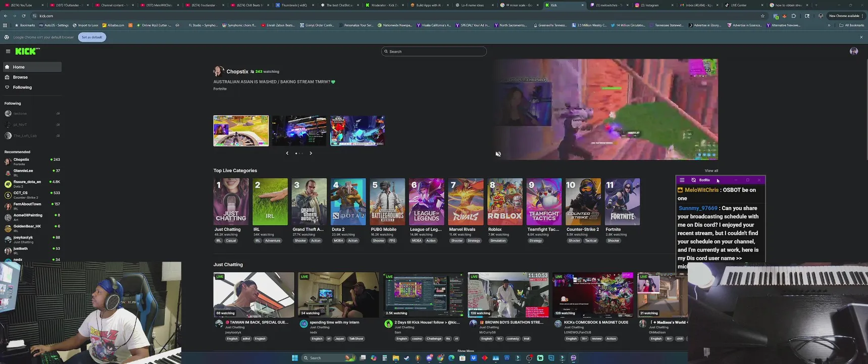Click the New Chrome available button
868x364 pixels.
pyautogui.click(x=846, y=16)
